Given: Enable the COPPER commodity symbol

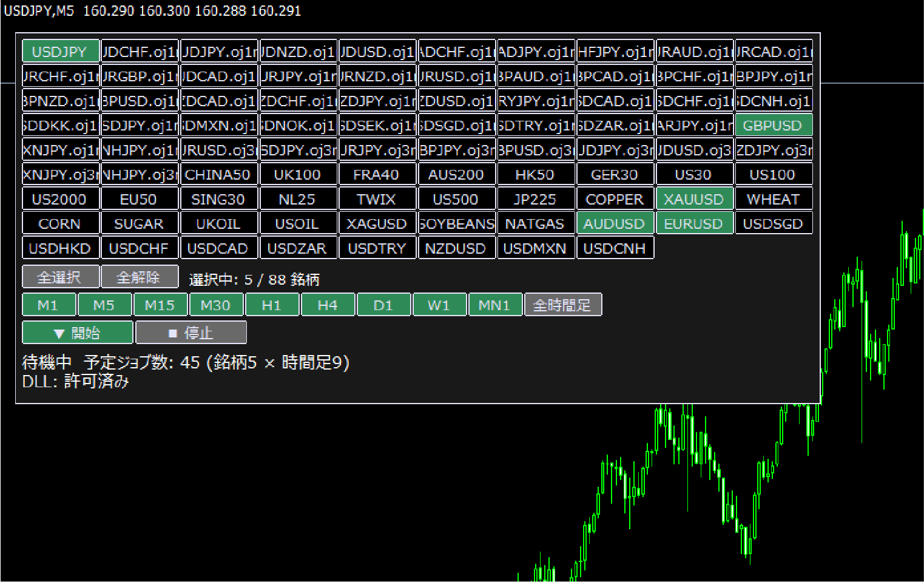Looking at the screenshot, I should coord(615,199).
